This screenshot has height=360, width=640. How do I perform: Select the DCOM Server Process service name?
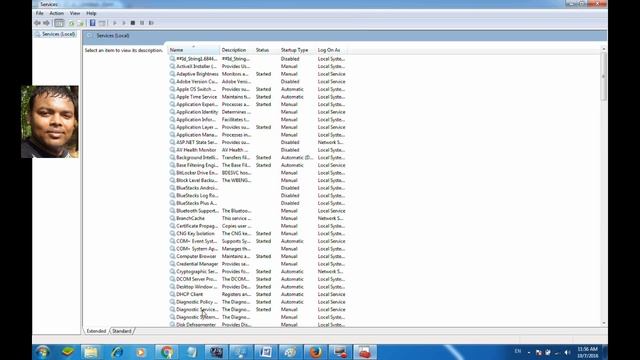(x=197, y=279)
